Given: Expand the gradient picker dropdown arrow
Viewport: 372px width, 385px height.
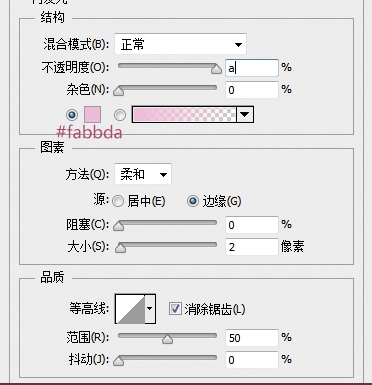Looking at the screenshot, I should [x=245, y=115].
